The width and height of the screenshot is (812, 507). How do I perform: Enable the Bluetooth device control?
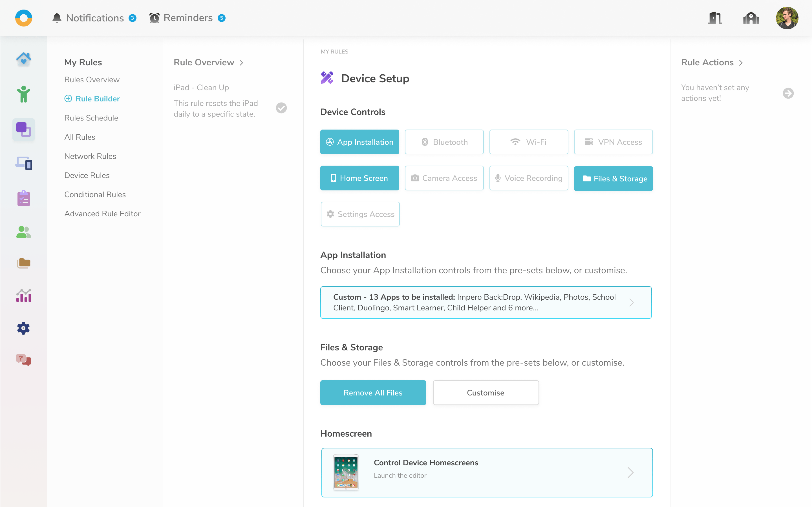pos(444,142)
